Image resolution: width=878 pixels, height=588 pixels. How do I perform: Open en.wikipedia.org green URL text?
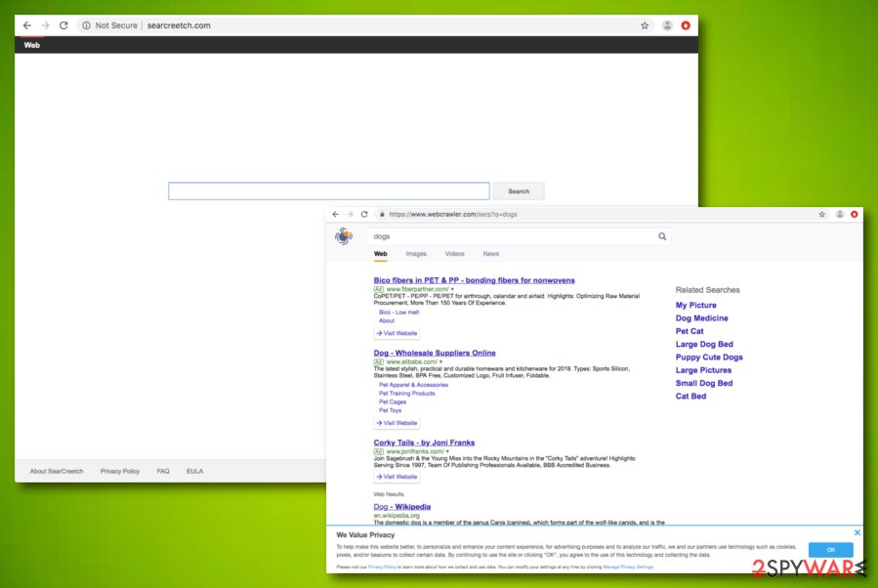click(x=397, y=515)
